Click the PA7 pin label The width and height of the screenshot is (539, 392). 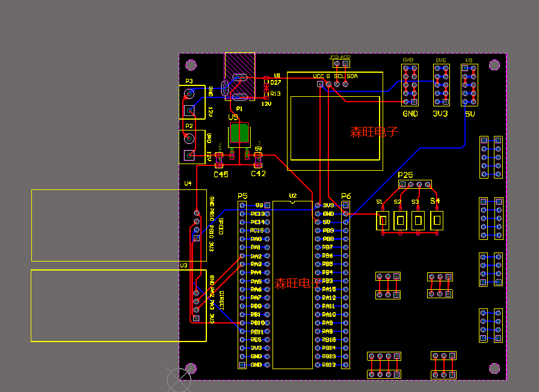[x=256, y=298]
